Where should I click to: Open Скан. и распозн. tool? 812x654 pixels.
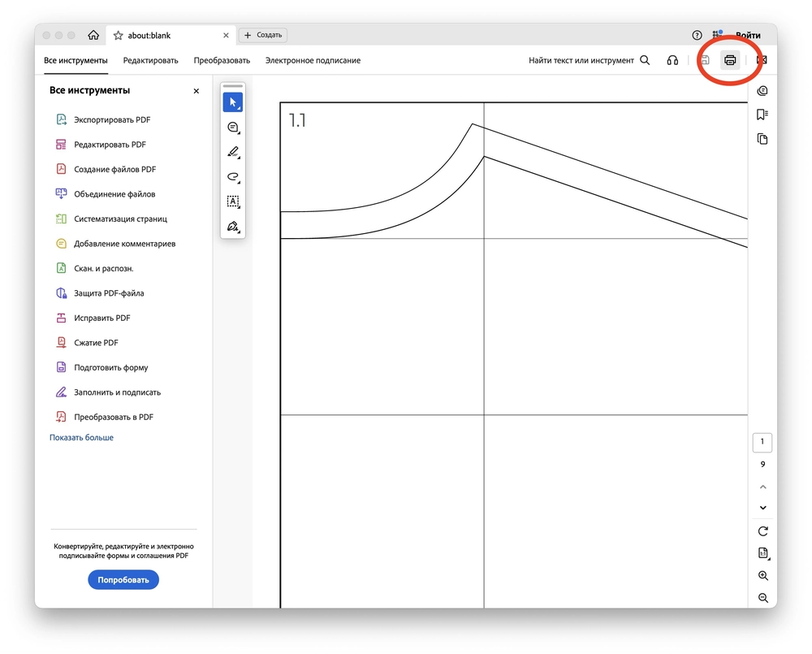(94, 268)
